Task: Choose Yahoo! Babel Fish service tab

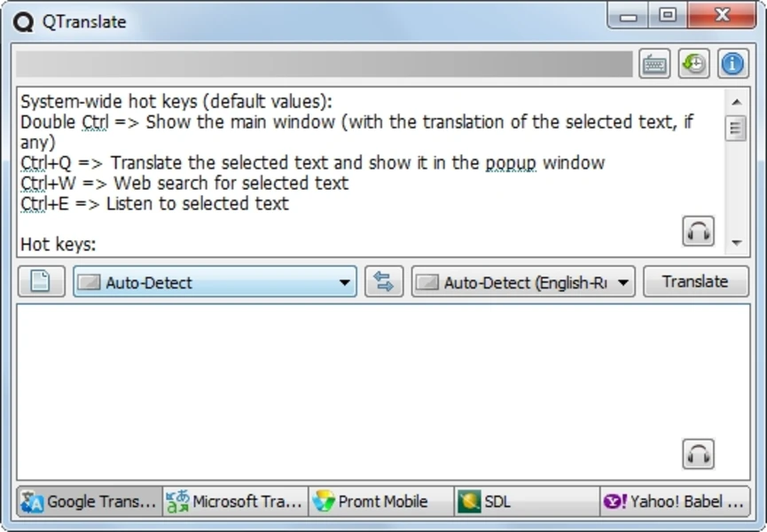Action: [x=674, y=502]
